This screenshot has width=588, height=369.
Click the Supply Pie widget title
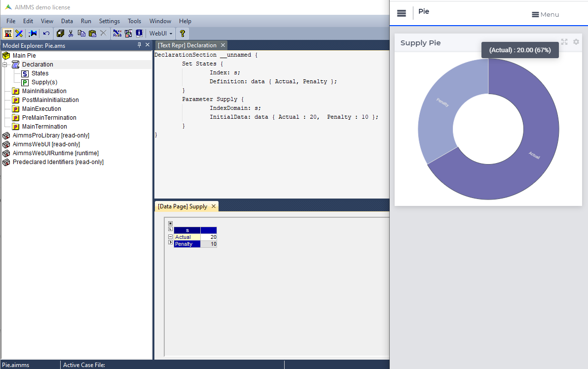[420, 43]
